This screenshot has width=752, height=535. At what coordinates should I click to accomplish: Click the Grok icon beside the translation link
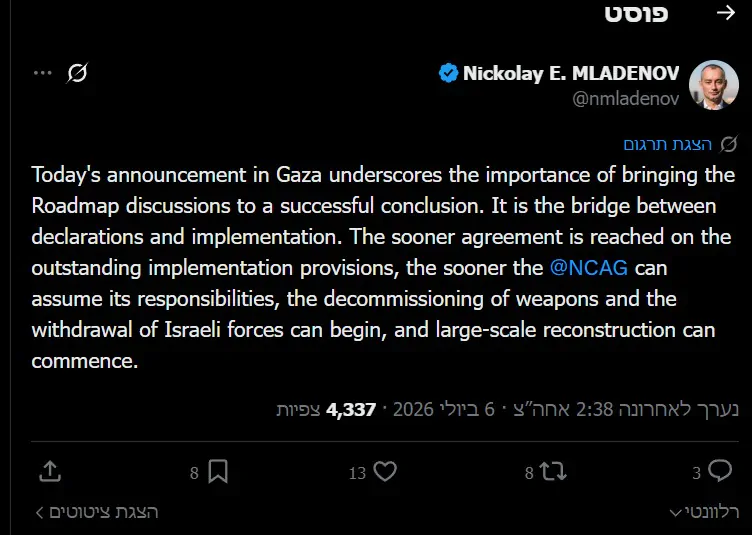(x=728, y=144)
